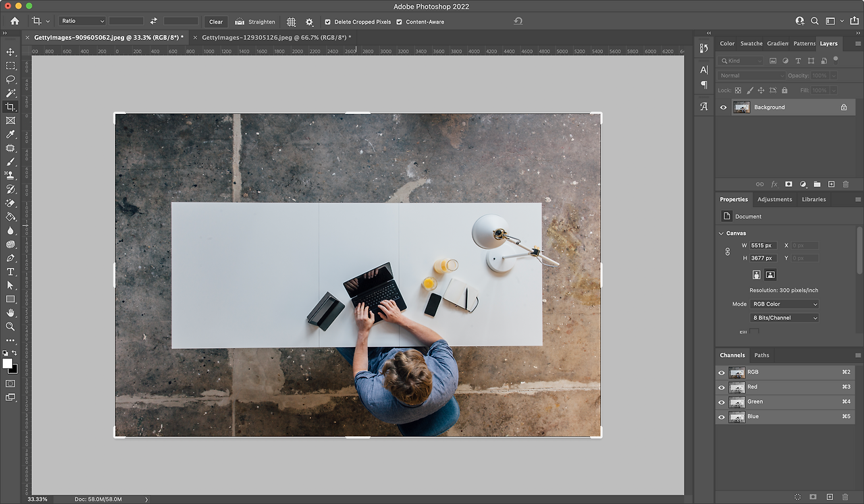Toggle layer filtering on/off switch
This screenshot has height=504, width=864.
pos(836,59)
